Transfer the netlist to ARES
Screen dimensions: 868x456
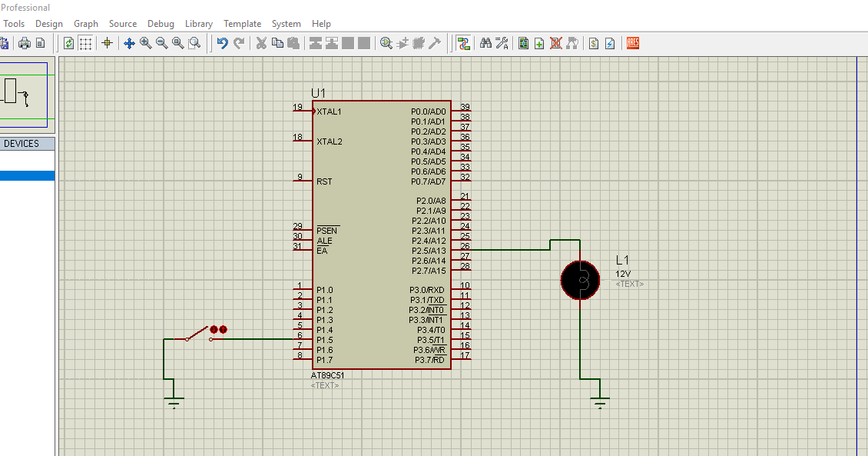[x=634, y=43]
